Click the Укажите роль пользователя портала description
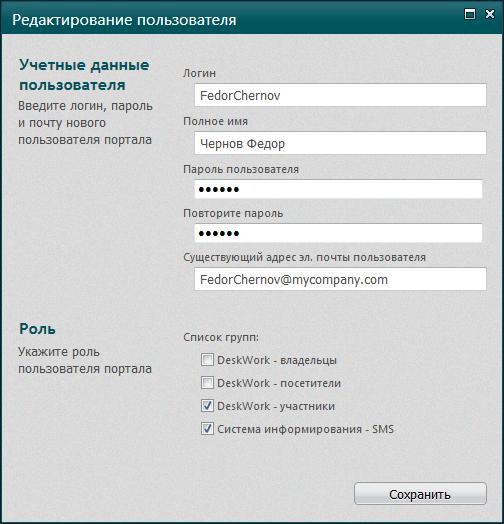The image size is (504, 524). pyautogui.click(x=85, y=360)
